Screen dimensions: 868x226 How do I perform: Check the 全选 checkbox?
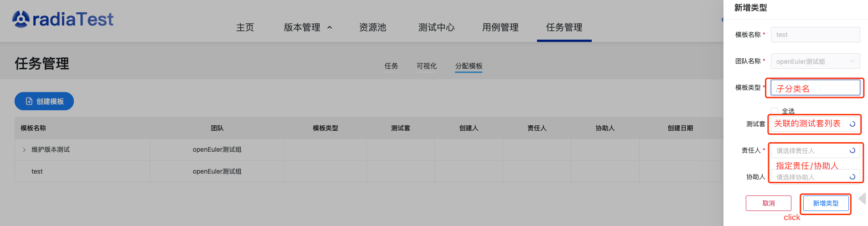(x=774, y=111)
